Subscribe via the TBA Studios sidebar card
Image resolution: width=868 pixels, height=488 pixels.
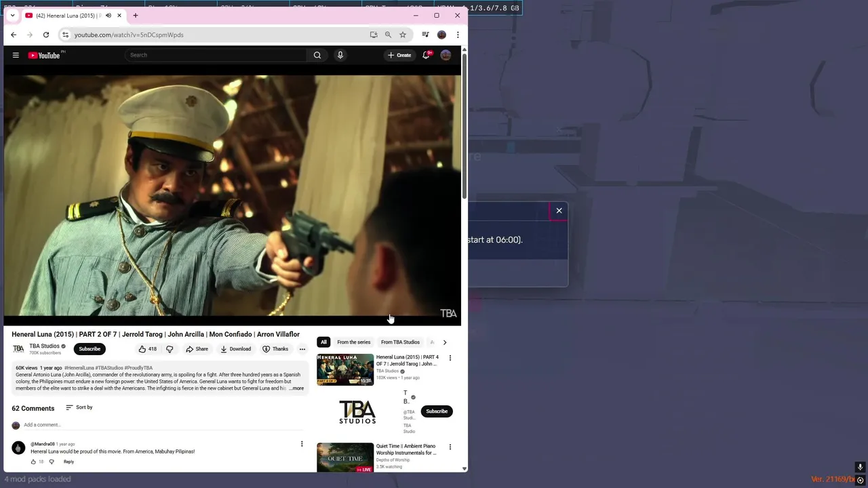(x=437, y=411)
